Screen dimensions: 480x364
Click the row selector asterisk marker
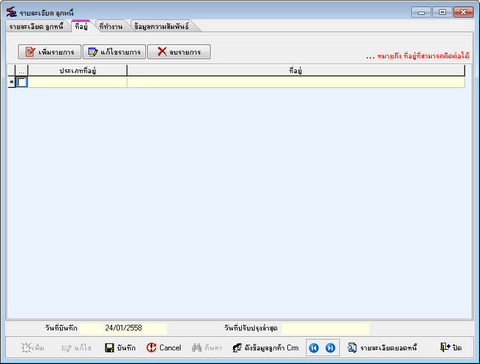pyautogui.click(x=12, y=82)
